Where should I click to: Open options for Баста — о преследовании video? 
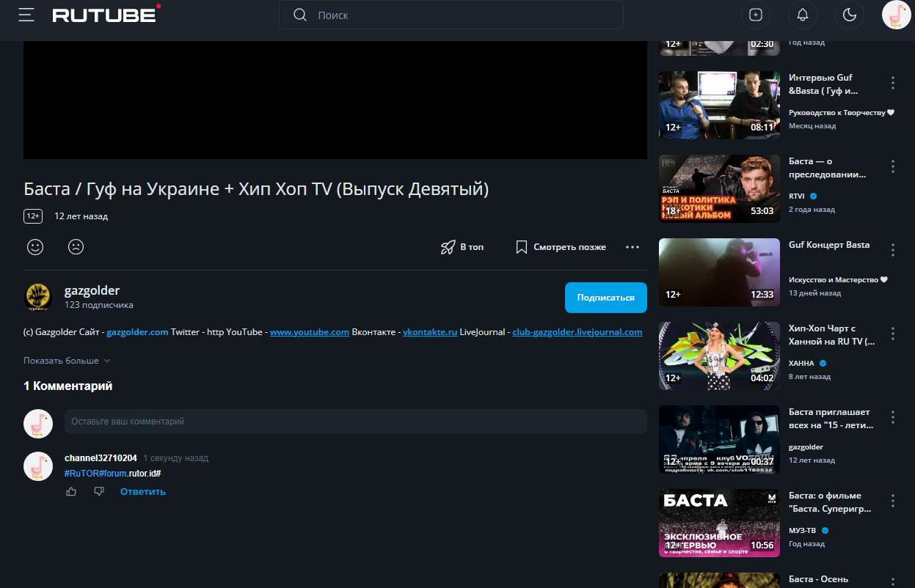[893, 166]
